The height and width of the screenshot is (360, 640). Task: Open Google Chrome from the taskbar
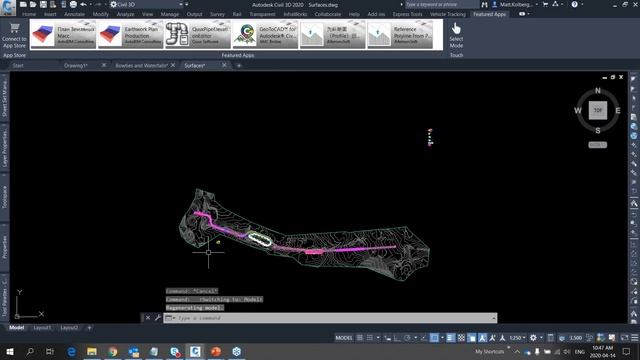click(x=113, y=351)
